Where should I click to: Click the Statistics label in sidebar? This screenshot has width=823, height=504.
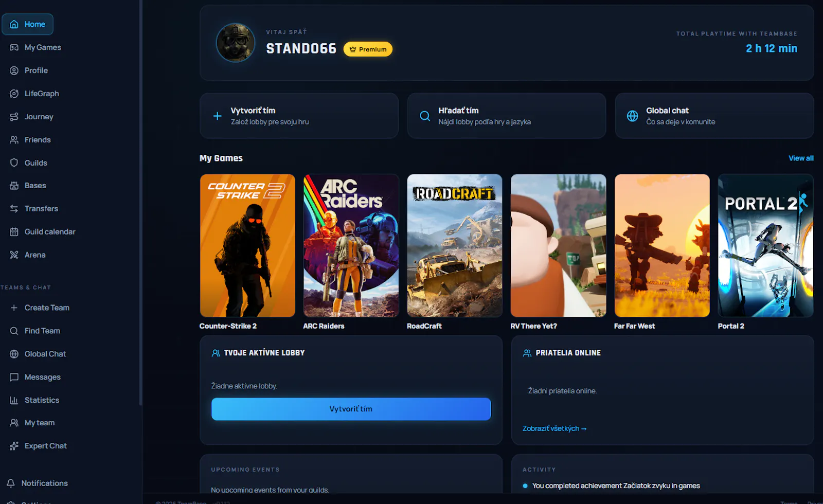pyautogui.click(x=42, y=400)
